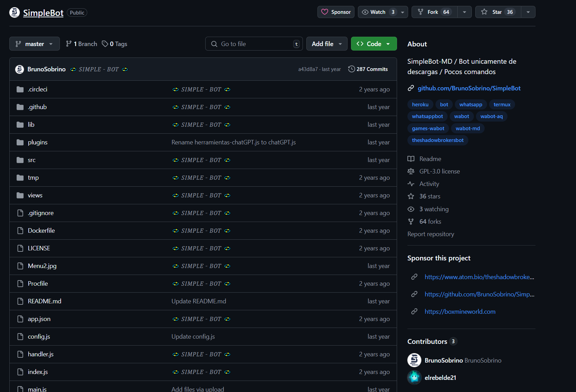This screenshot has width=576, height=392.
Task: Open the green Code dropdown
Action: (x=374, y=44)
